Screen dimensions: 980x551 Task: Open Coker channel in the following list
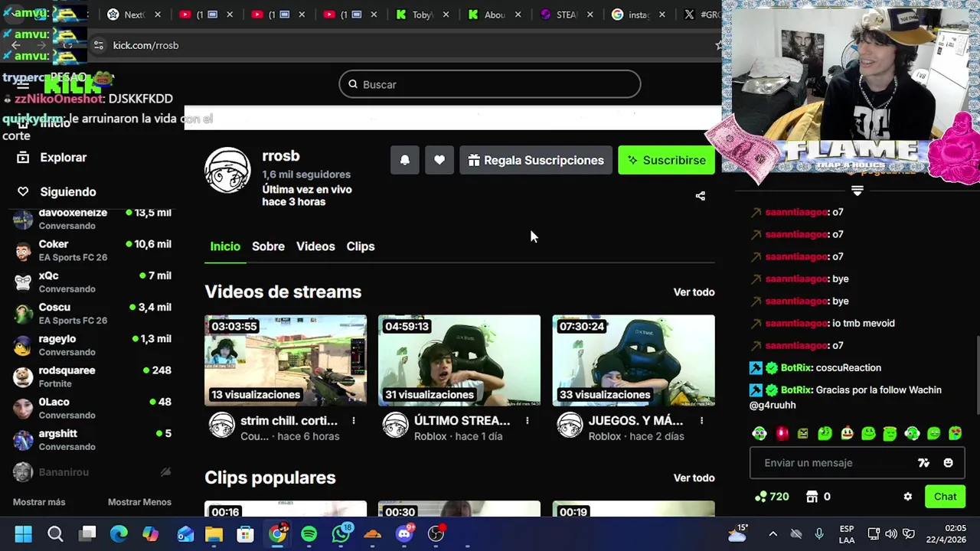(x=93, y=250)
